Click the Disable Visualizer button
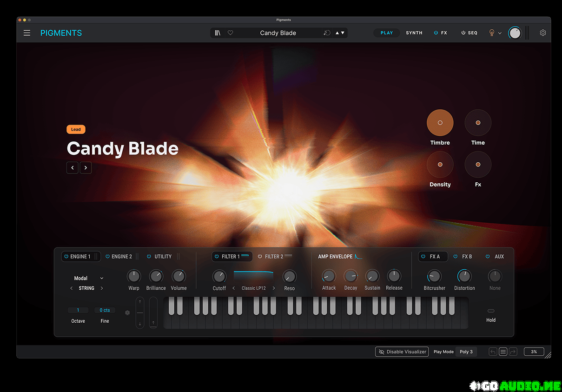This screenshot has height=392, width=562. pyautogui.click(x=402, y=352)
